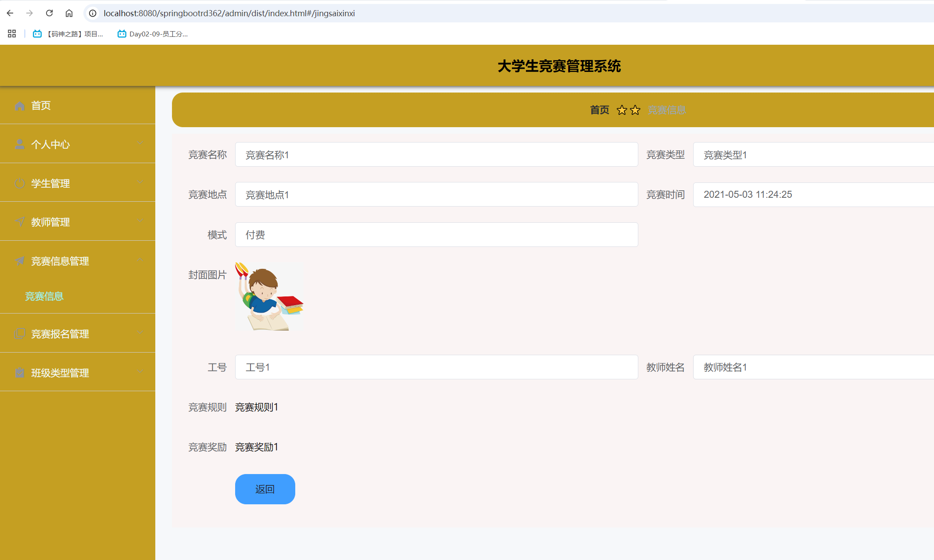
Task: Click the power icon beside 学生管理
Action: [x=20, y=183]
